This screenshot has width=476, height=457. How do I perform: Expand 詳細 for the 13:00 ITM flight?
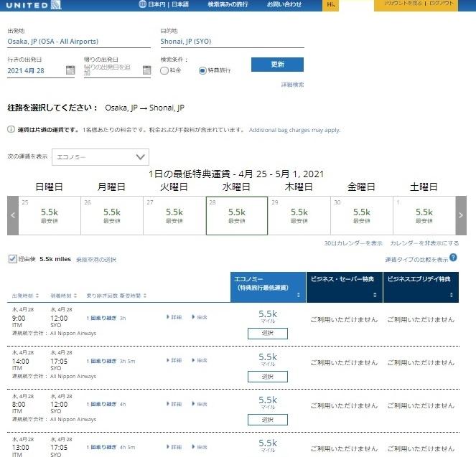174,447
